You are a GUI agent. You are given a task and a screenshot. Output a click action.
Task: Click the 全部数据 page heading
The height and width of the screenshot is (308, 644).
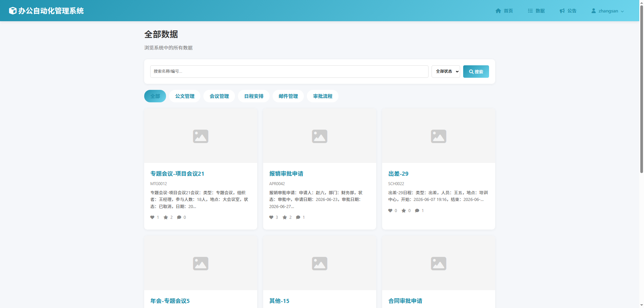tap(161, 34)
